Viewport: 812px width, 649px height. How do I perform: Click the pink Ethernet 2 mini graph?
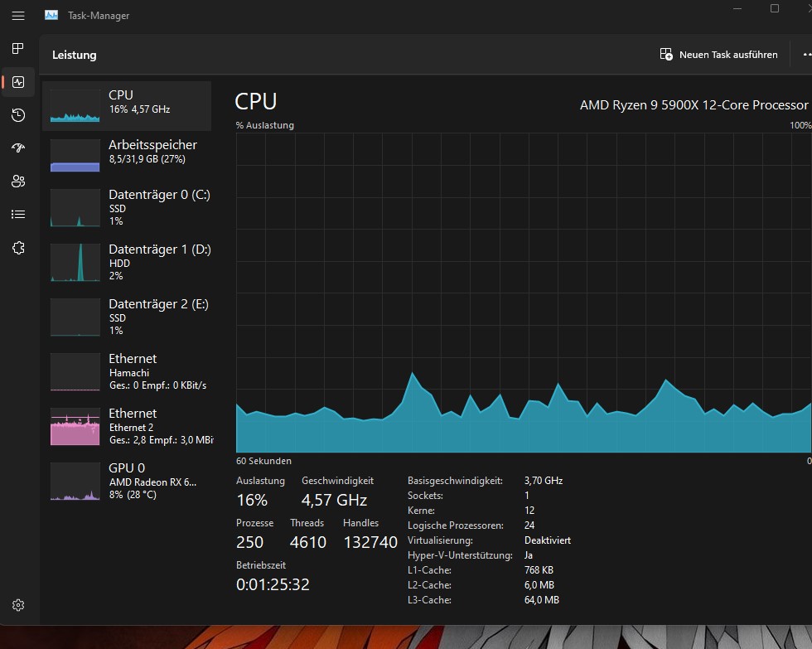tap(75, 427)
